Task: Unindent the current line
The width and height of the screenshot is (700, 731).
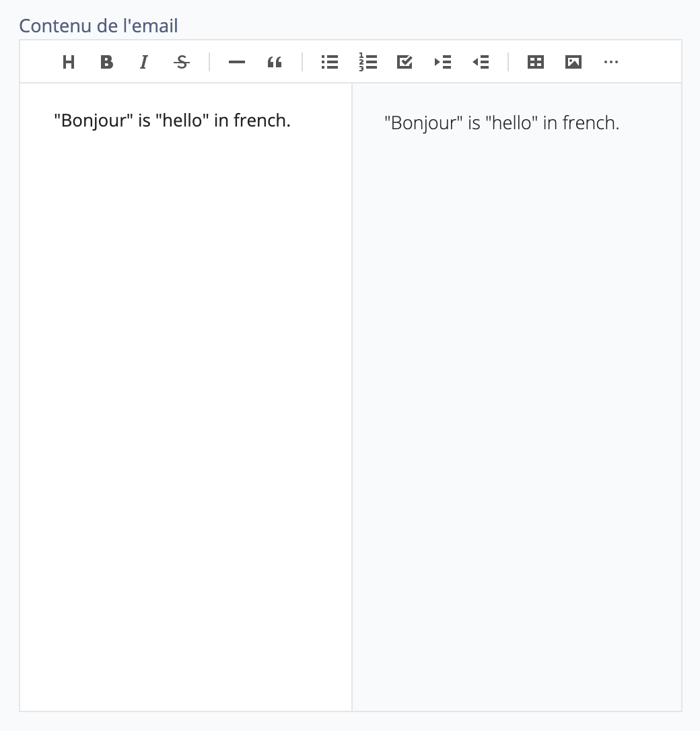Action: pyautogui.click(x=481, y=61)
